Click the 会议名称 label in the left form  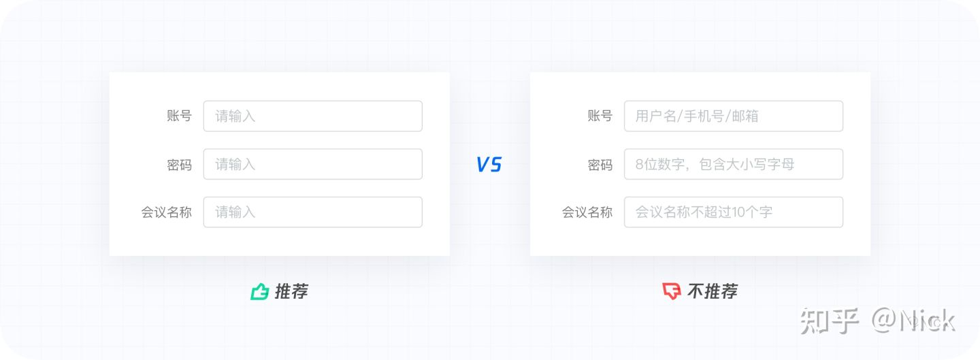[x=167, y=212]
